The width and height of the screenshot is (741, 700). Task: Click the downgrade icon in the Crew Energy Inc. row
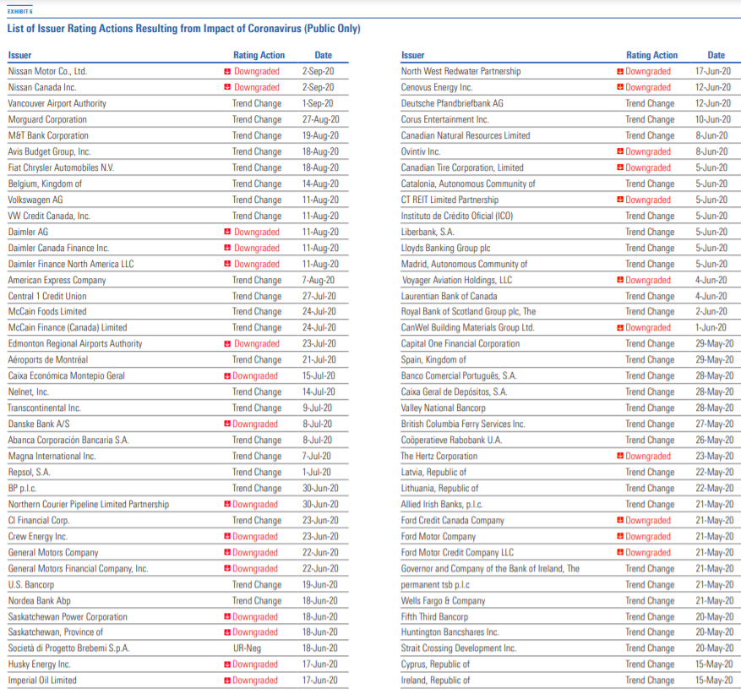coord(227,536)
